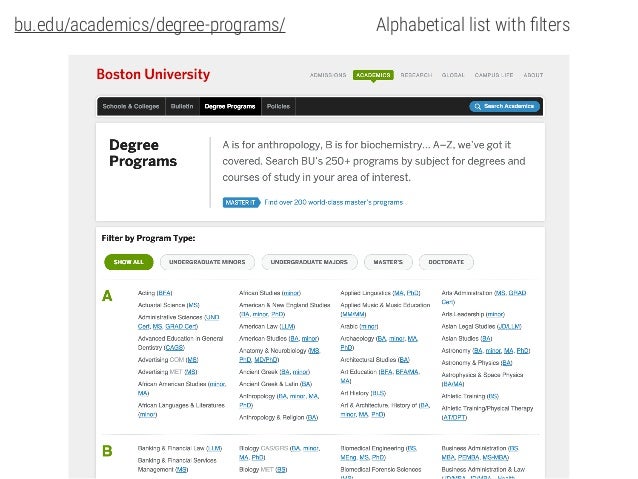The height and width of the screenshot is (479, 638).
Task: Select the Degree Programs tab
Action: pos(230,106)
